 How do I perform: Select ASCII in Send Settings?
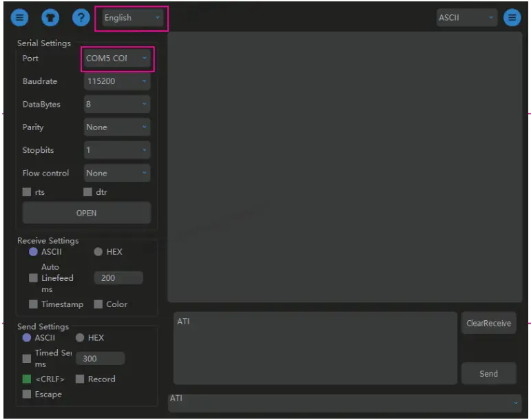(26, 338)
